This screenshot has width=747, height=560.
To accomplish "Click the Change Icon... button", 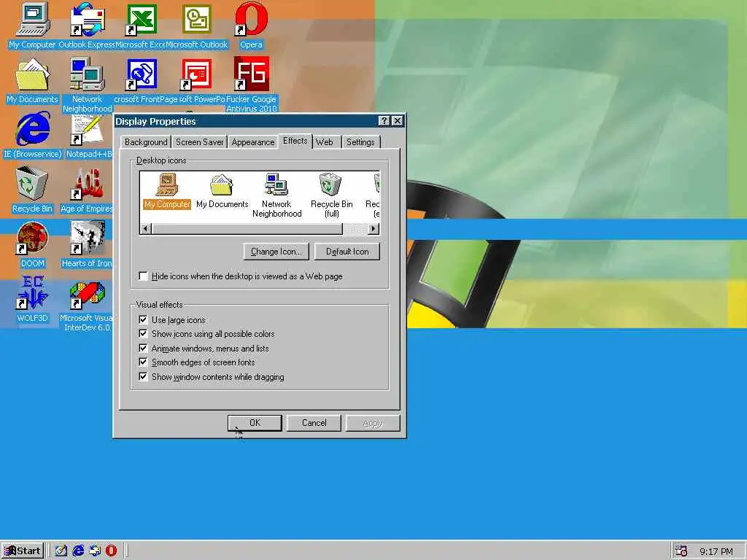I will (x=276, y=252).
